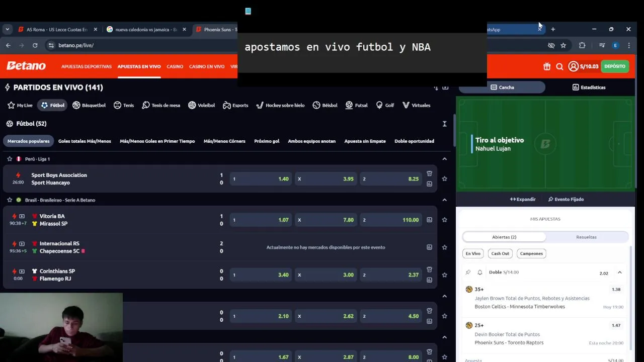Favorite the Vitoria BA match star
Viewport: 644px width, 362px height.
[444, 220]
